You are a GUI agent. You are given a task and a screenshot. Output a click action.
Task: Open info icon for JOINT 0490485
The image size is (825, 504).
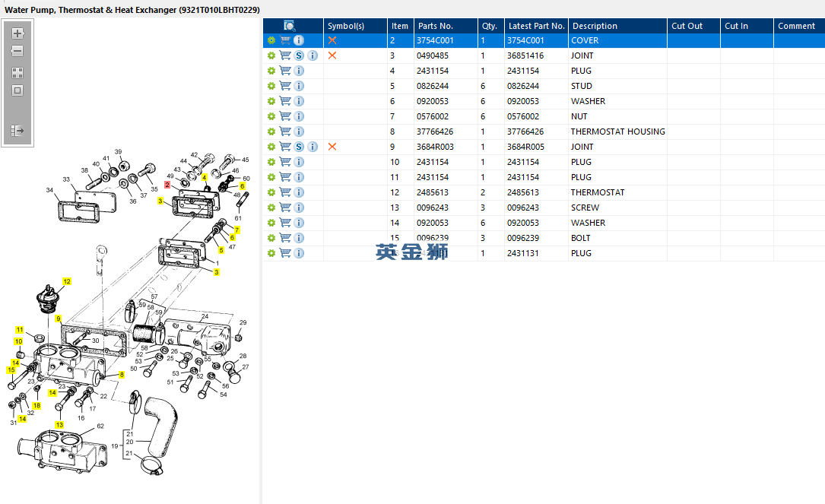click(x=313, y=55)
